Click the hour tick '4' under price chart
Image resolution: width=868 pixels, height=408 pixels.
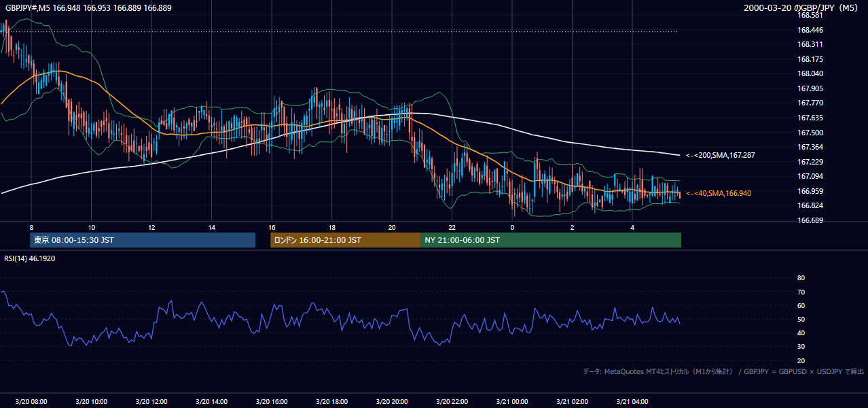point(632,227)
